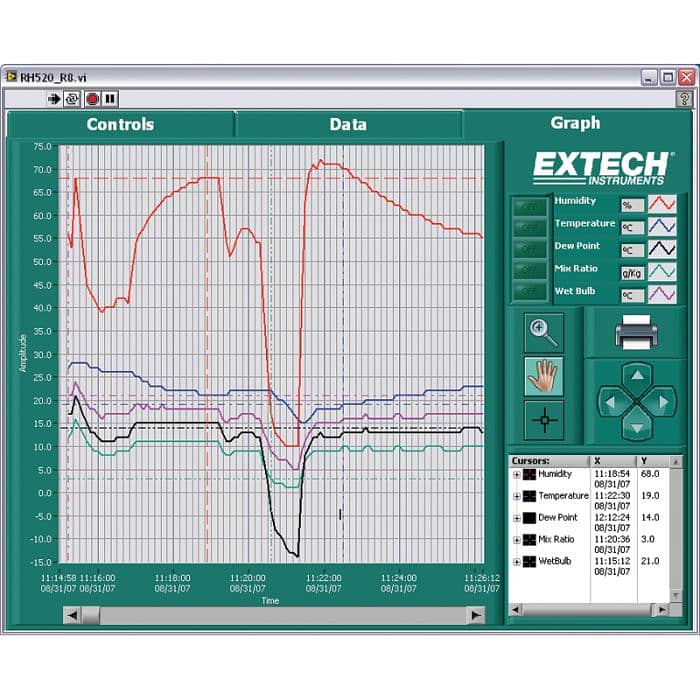Click the Temperature °C unit field
Screen dimensions: 700x700
(x=633, y=228)
